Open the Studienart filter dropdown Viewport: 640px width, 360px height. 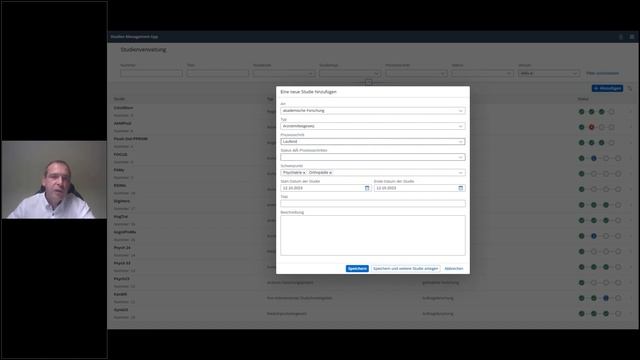[284, 73]
